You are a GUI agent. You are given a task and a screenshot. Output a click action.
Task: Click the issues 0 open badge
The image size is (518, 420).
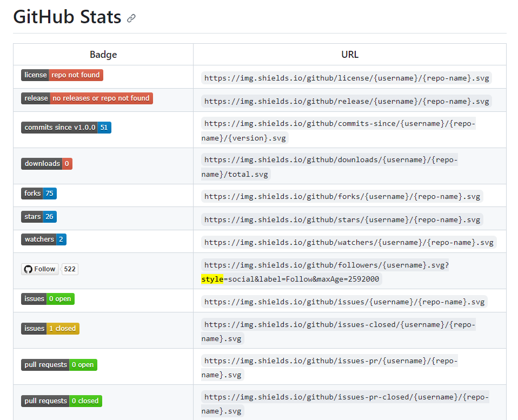click(x=48, y=299)
